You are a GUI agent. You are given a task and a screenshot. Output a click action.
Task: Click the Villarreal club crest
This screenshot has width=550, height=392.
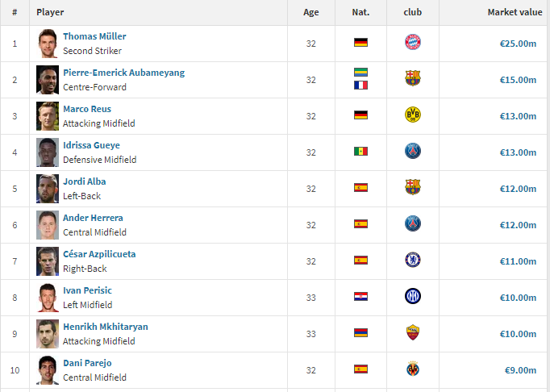[413, 369]
